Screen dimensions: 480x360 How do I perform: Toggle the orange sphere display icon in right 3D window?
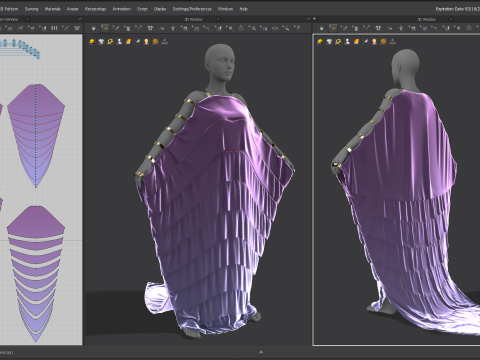383,41
